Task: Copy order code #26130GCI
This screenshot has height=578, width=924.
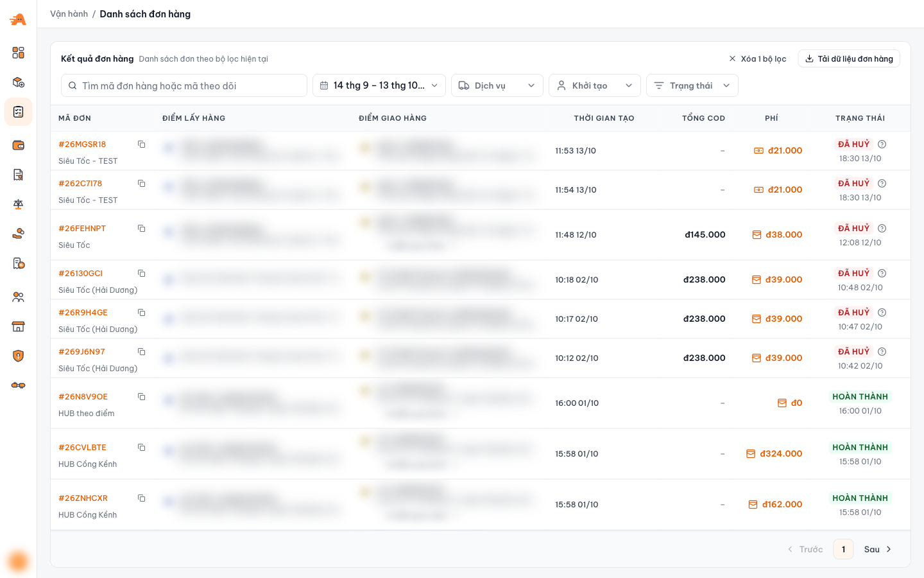Action: pos(141,274)
